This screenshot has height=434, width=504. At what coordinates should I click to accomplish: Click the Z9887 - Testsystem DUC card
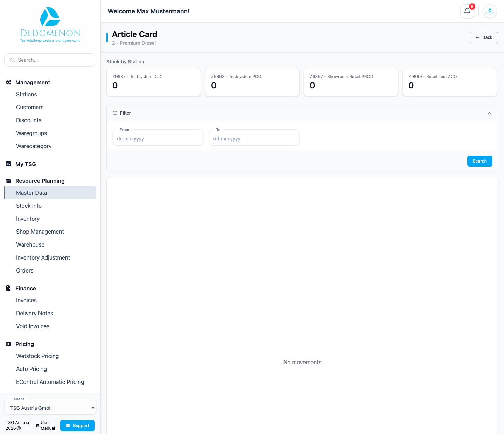tap(154, 82)
